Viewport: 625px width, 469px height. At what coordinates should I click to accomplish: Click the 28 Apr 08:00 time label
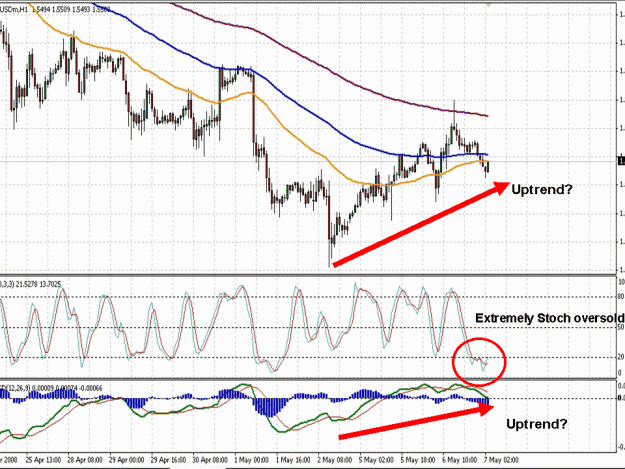coord(85,460)
